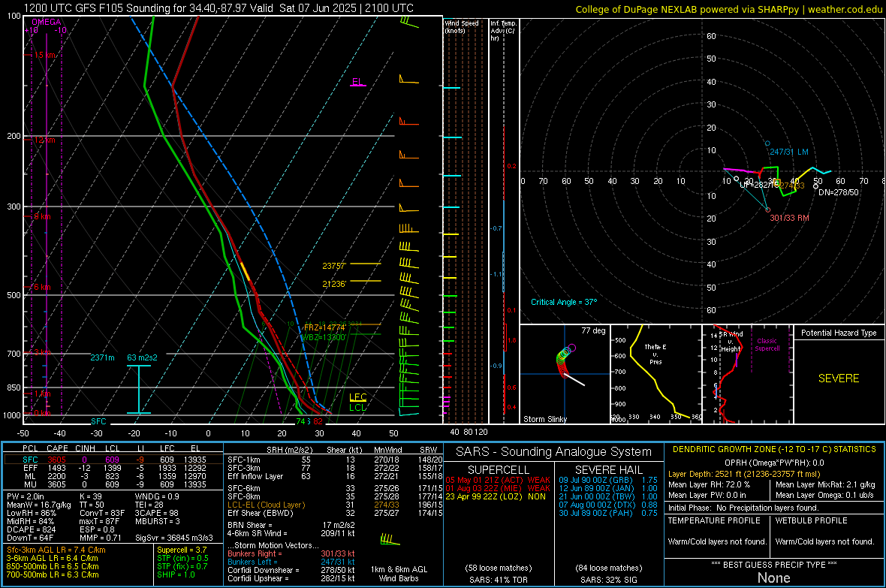Click the FRZ=14774' freezing level label
The image size is (886, 588).
(x=325, y=327)
